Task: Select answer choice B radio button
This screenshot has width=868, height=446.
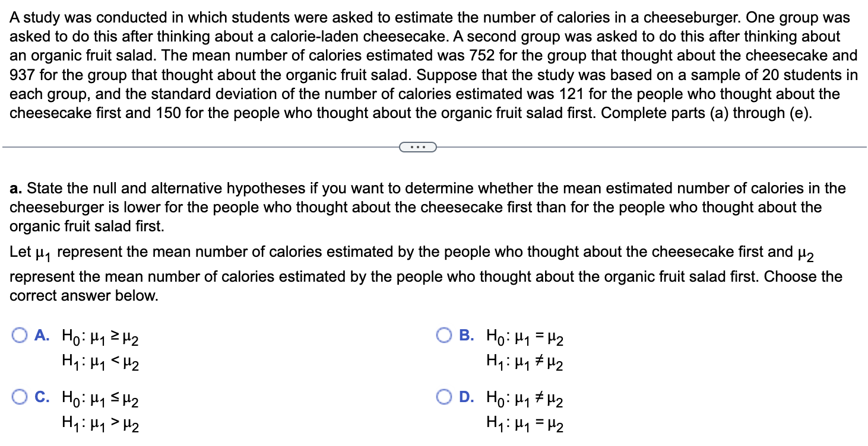Action: (x=443, y=336)
